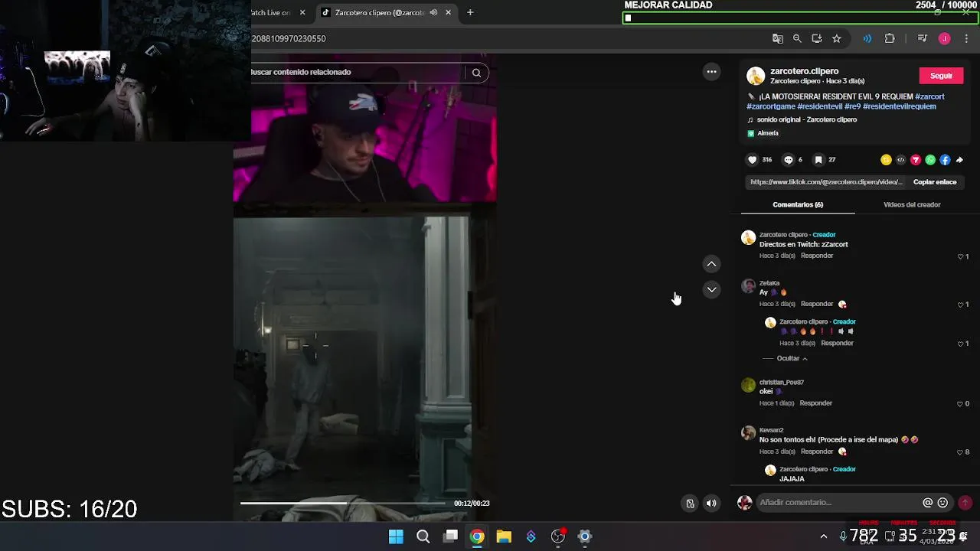This screenshot has height=551, width=980.
Task: Mention a user with the @ icon
Action: pyautogui.click(x=927, y=503)
